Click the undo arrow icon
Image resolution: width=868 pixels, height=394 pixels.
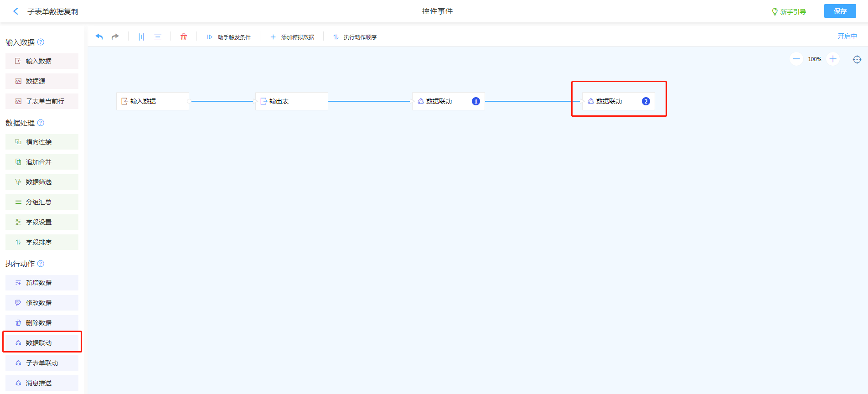pyautogui.click(x=99, y=37)
